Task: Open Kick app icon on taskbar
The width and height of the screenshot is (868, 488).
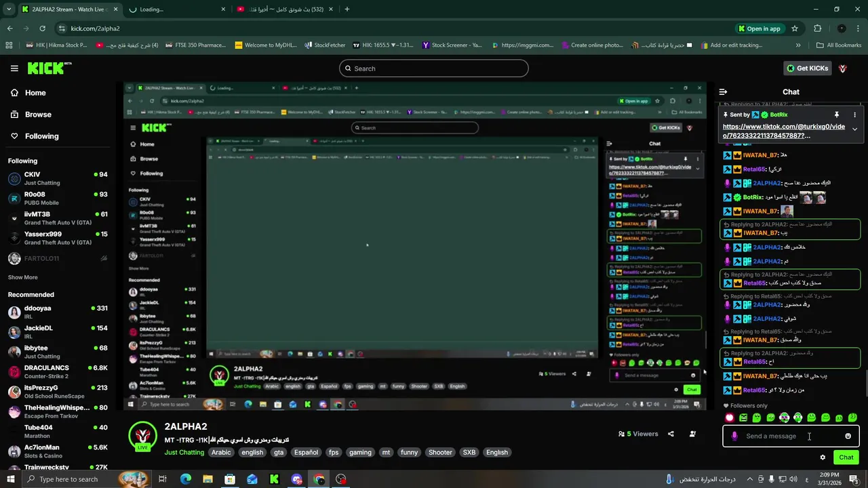Action: (274, 479)
